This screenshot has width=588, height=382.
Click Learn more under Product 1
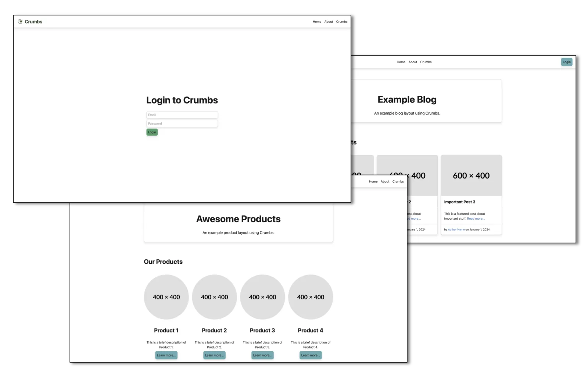point(166,355)
